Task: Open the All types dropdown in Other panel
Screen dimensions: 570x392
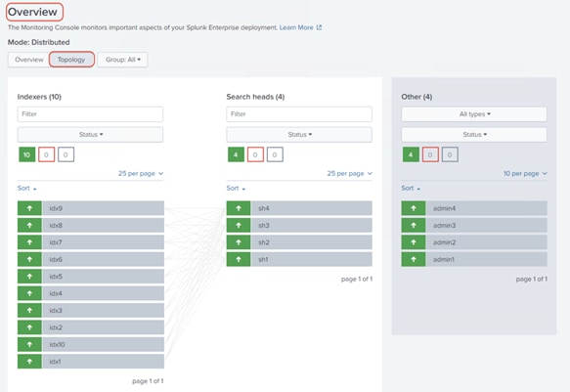Action: pos(474,114)
